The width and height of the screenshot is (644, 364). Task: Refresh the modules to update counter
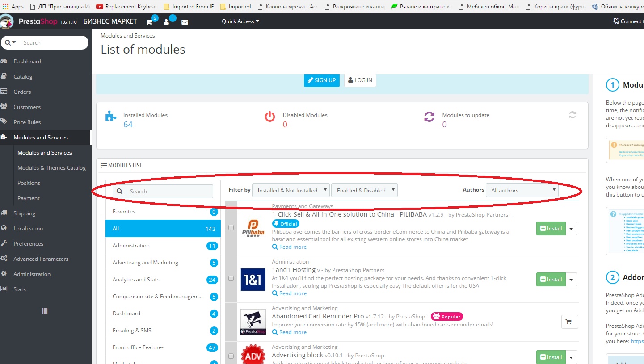point(572,115)
